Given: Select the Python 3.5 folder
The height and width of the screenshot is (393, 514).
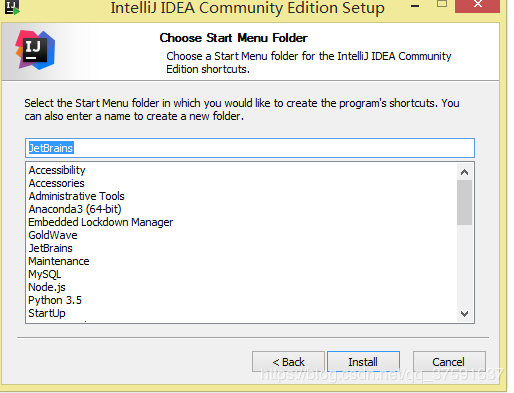Looking at the screenshot, I should (55, 300).
